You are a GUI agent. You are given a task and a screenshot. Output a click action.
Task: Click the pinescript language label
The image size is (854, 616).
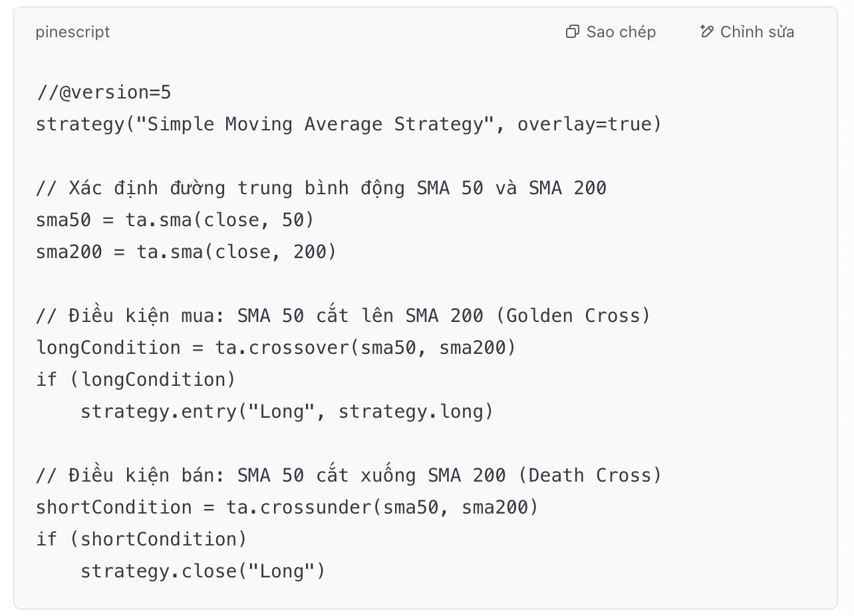72,32
